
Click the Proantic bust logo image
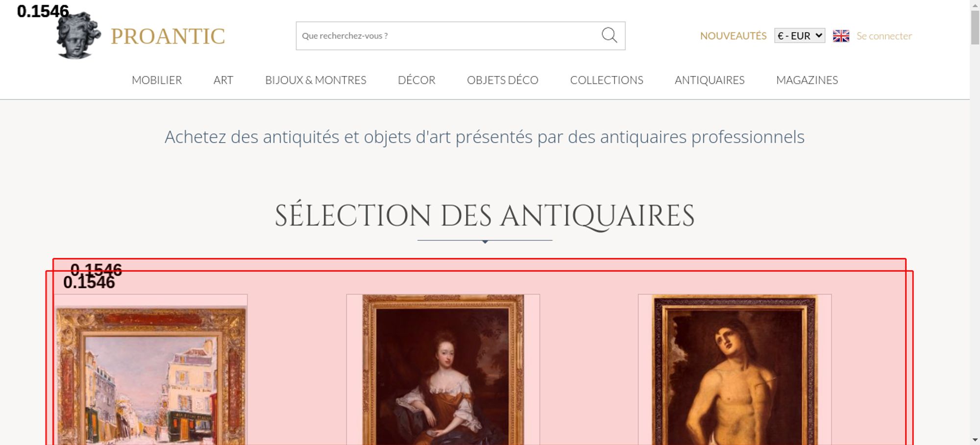(x=78, y=35)
